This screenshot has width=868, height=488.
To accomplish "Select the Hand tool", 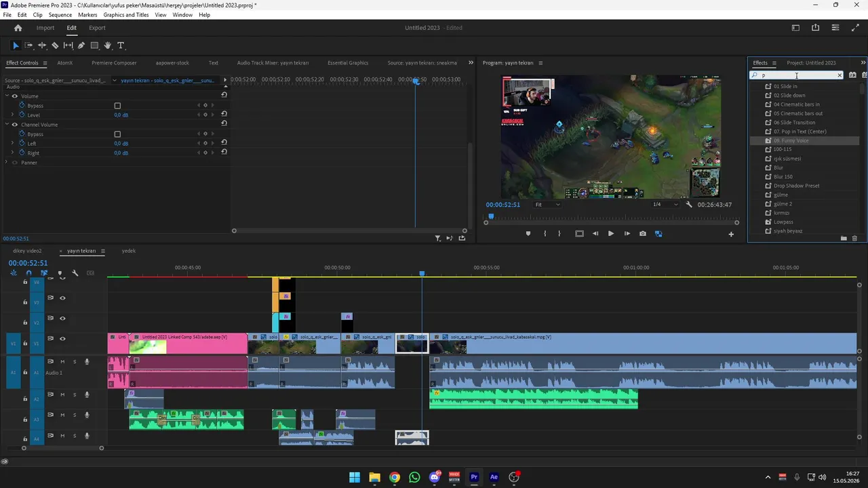I will click(x=107, y=45).
